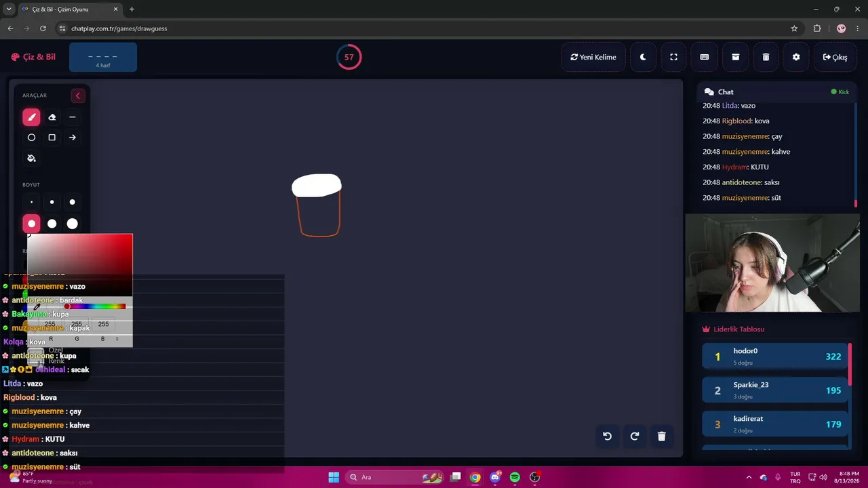Click the B value field in the color picker

coord(103,324)
